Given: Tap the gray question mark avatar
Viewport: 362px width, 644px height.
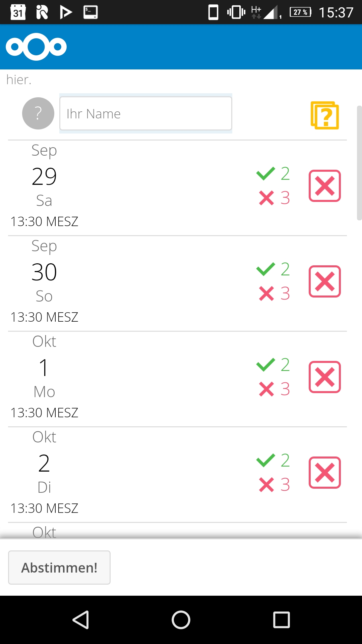Looking at the screenshot, I should click(x=38, y=113).
